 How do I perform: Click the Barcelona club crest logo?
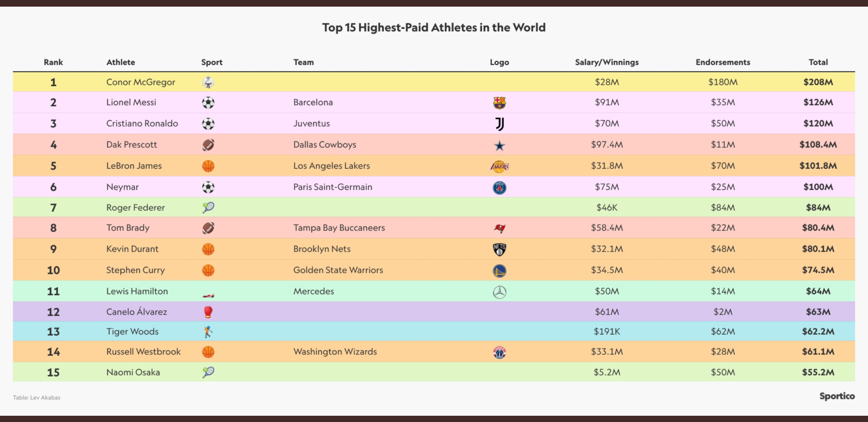click(x=499, y=103)
